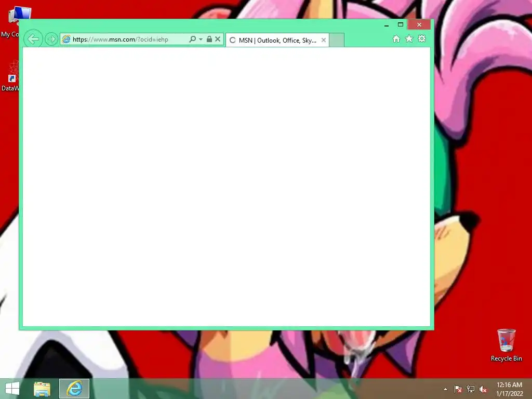Click the search magnifier in the address bar
This screenshot has width=532, height=399.
192,39
